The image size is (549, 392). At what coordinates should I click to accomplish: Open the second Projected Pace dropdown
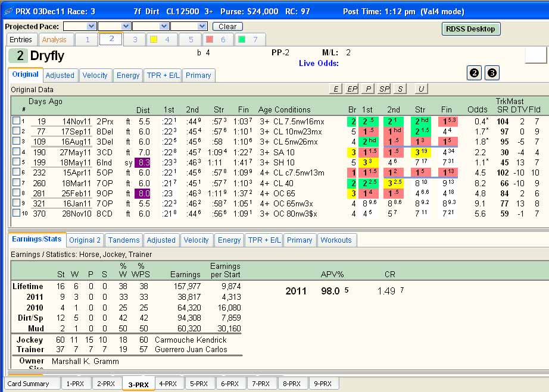[x=126, y=26]
